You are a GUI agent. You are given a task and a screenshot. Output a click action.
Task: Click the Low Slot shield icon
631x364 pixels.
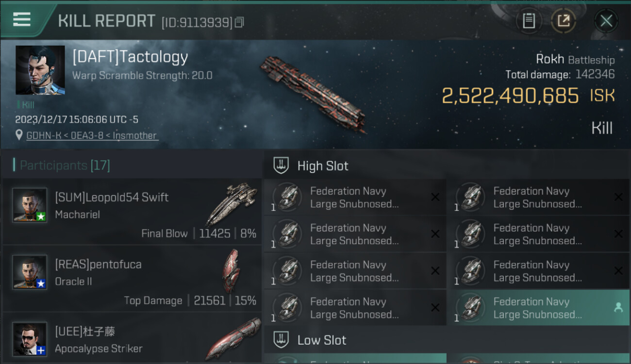pos(281,340)
